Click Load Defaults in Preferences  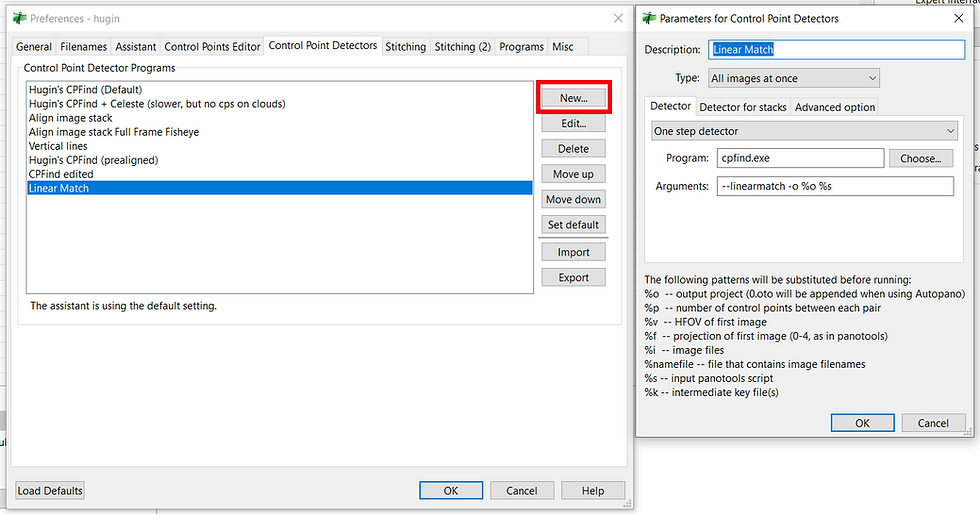[50, 491]
